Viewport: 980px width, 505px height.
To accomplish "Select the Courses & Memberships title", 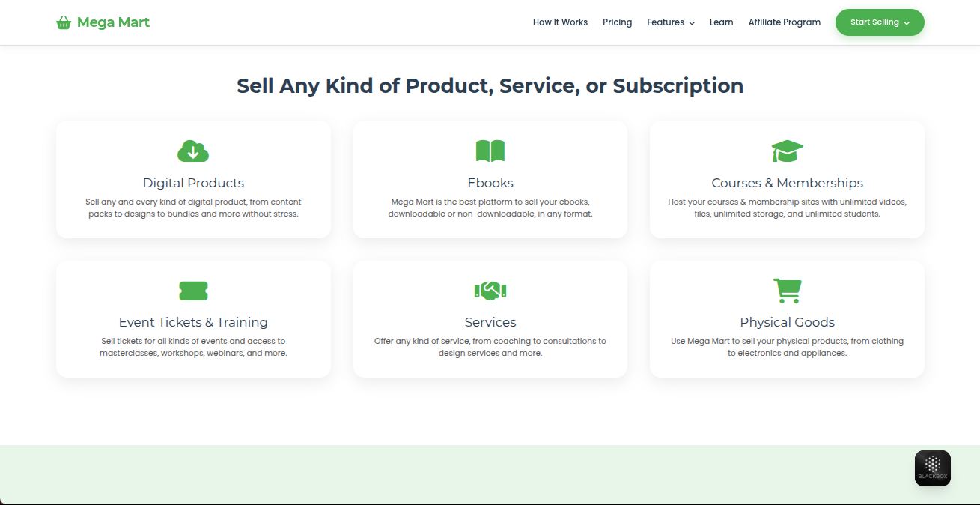I will point(787,183).
